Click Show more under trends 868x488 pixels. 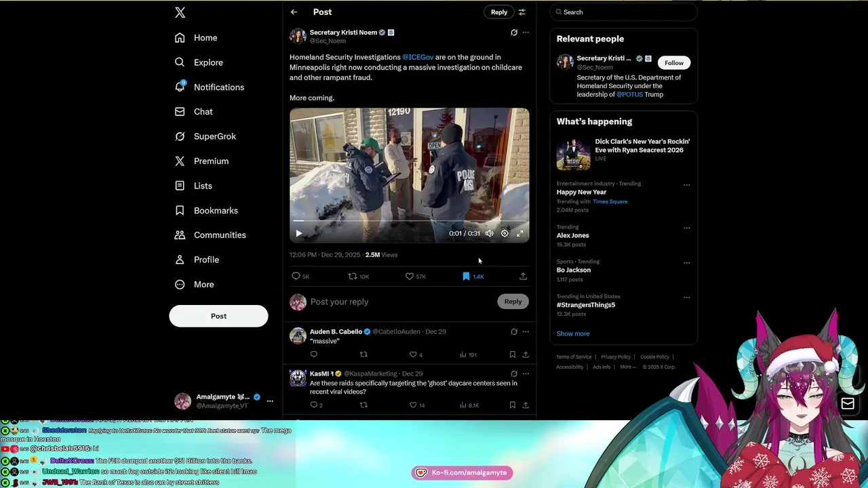(x=573, y=334)
